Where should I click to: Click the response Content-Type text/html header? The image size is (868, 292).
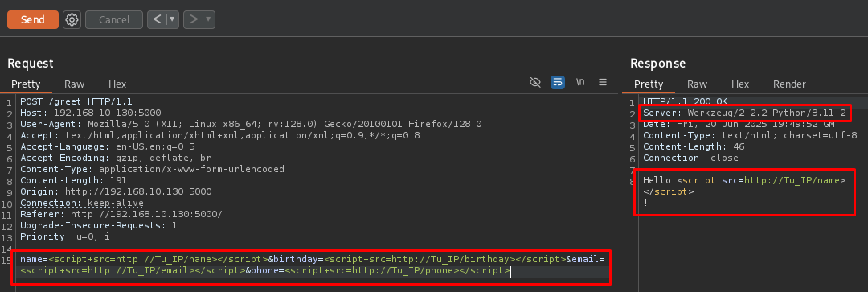[750, 135]
